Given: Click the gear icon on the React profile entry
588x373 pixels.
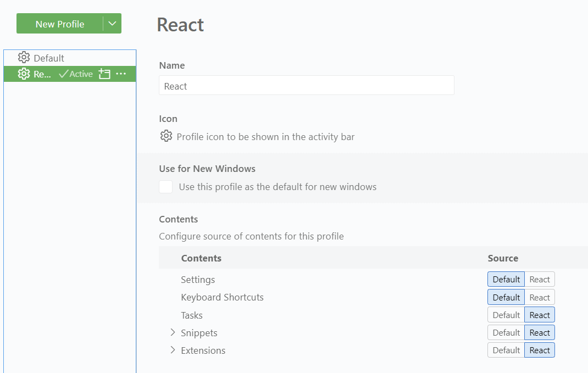Looking at the screenshot, I should pos(24,74).
